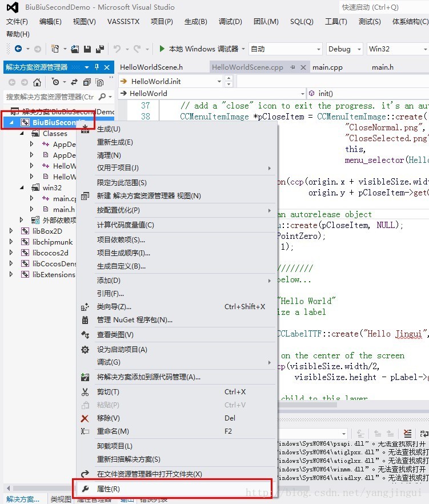
Task: Click the Pending Changes Filter clock icon
Action: click(x=55, y=82)
